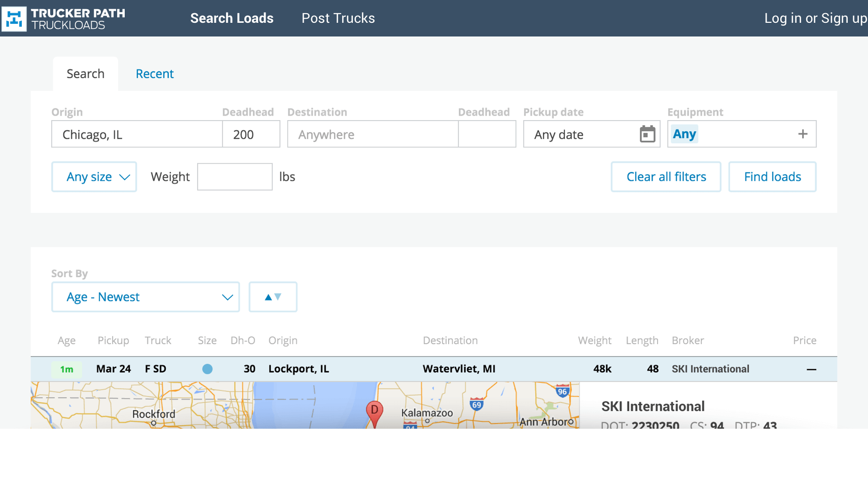The height and width of the screenshot is (488, 868).
Task: Focus the Weight input field
Action: (235, 177)
